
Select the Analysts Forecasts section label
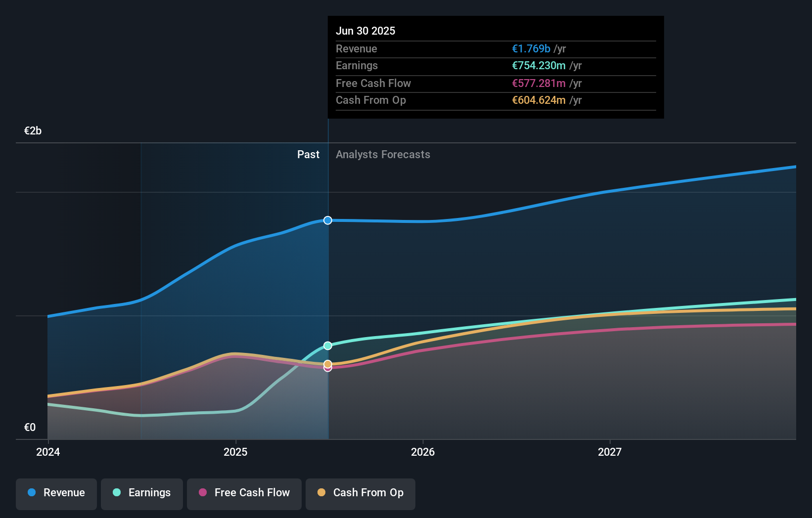pyautogui.click(x=382, y=154)
